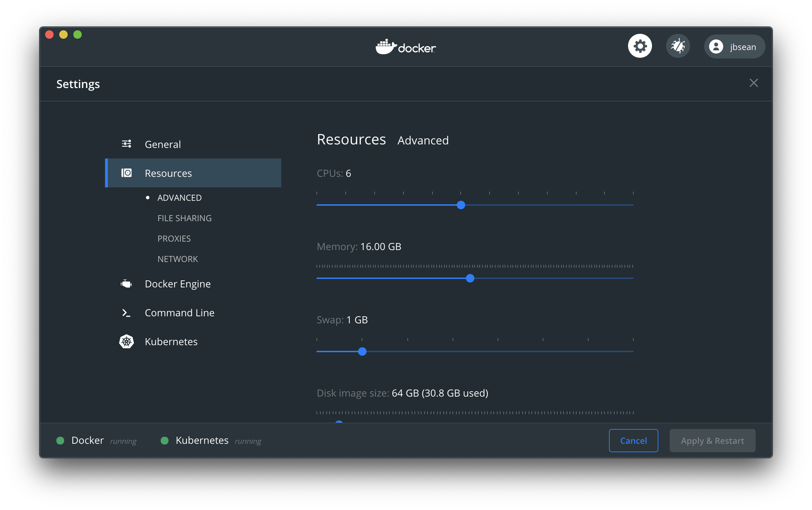Click Kubernetes running status indicator
The width and height of the screenshot is (812, 510).
point(165,440)
